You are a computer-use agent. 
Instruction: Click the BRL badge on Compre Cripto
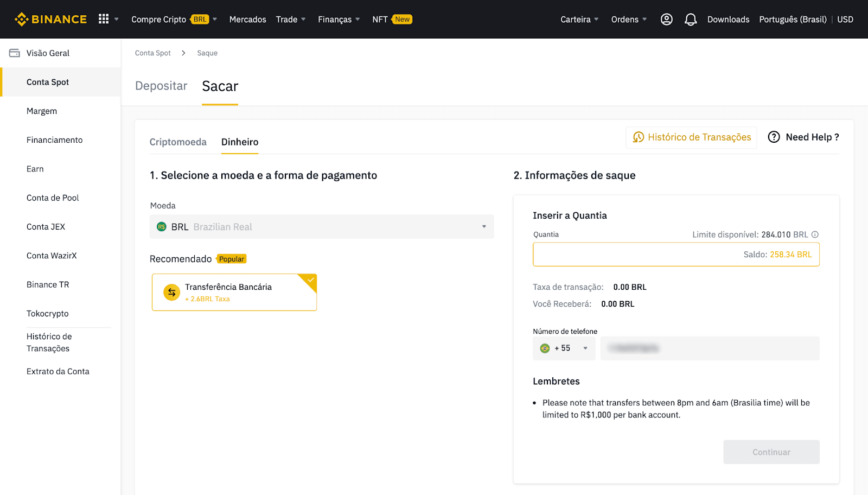(200, 20)
